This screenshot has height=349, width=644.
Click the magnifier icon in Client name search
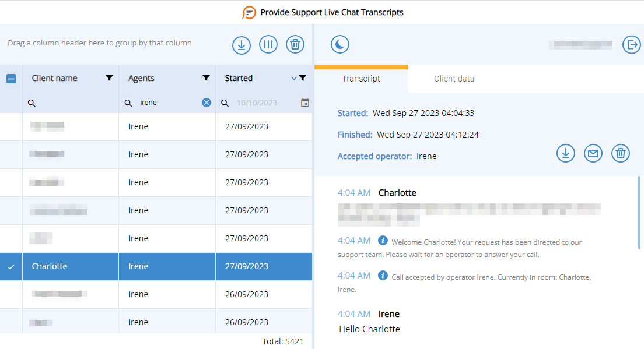click(x=32, y=102)
